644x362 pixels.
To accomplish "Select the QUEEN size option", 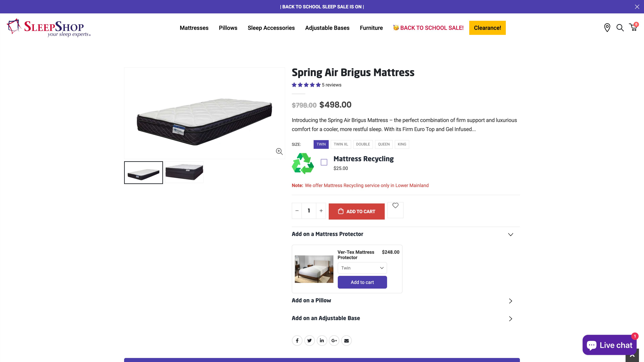I will pyautogui.click(x=384, y=144).
